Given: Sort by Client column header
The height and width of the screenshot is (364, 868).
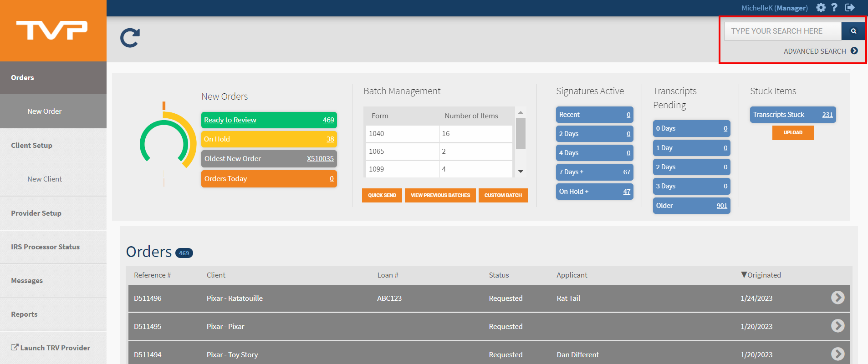Looking at the screenshot, I should (216, 275).
